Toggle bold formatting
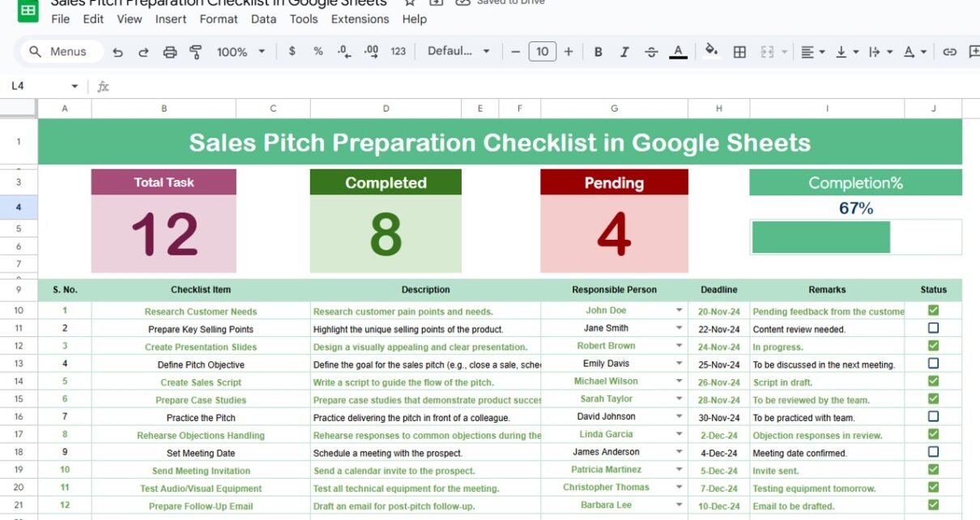The image size is (980, 520). 599,52
